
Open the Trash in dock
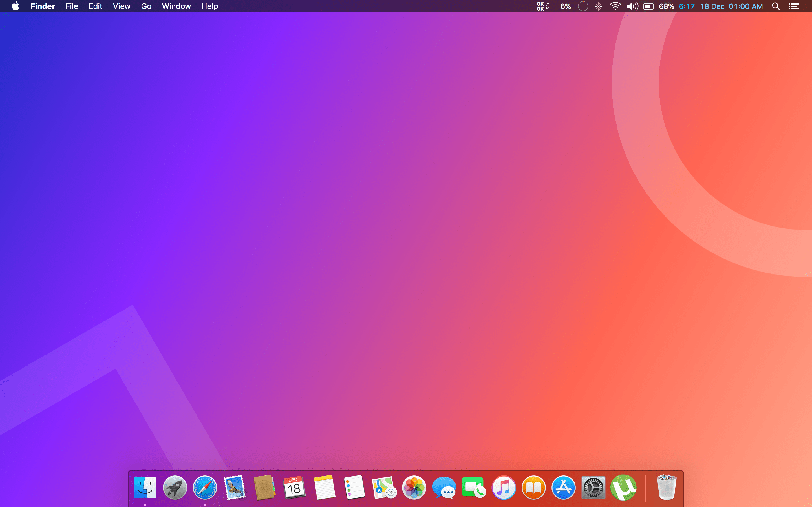coord(667,488)
